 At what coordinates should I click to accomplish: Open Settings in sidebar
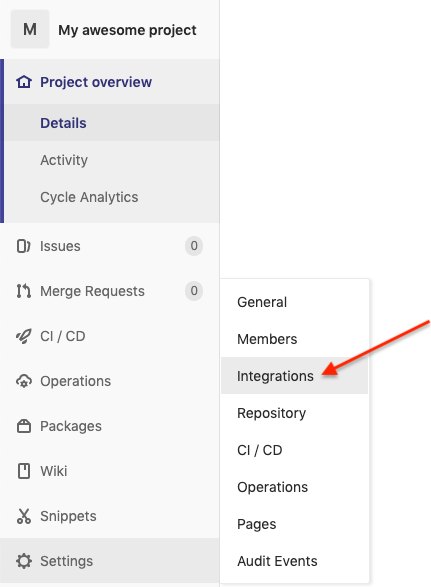click(67, 561)
